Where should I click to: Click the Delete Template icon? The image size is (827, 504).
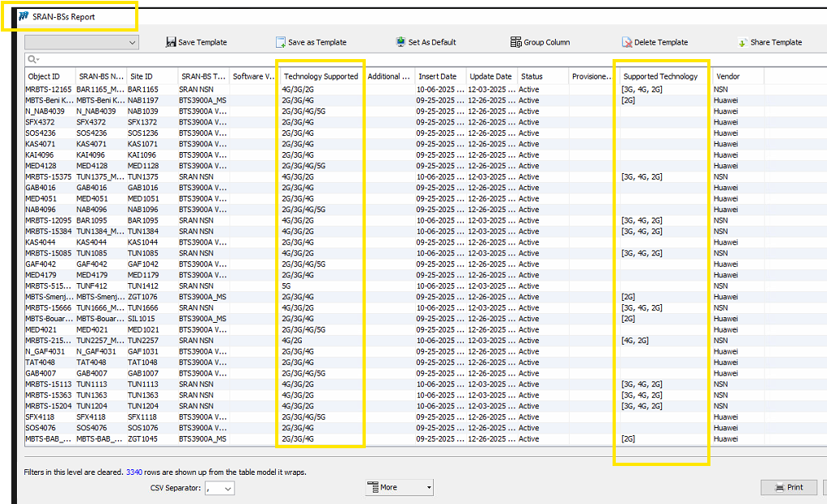coord(627,42)
